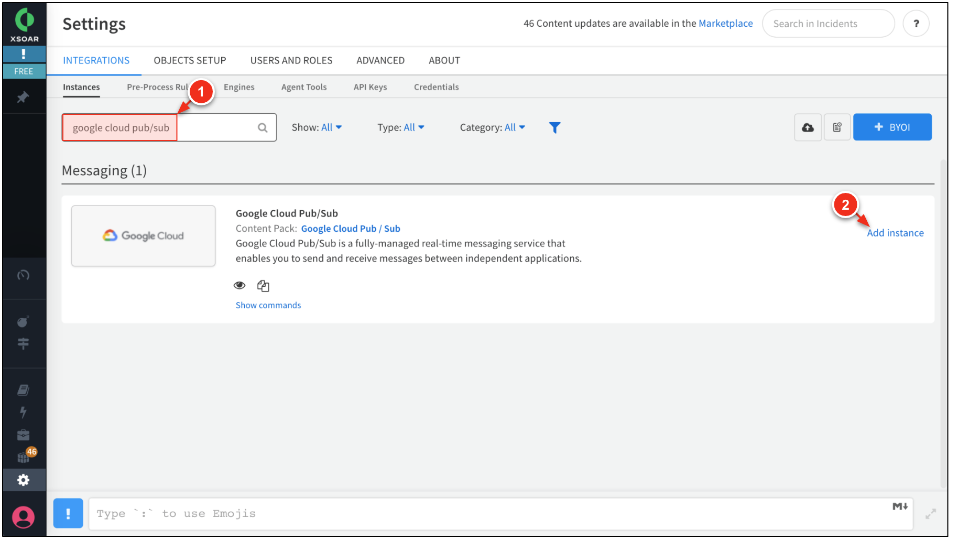The width and height of the screenshot is (980, 539).
Task: Open the Marketplace icon with 46 badge
Action: 24,457
